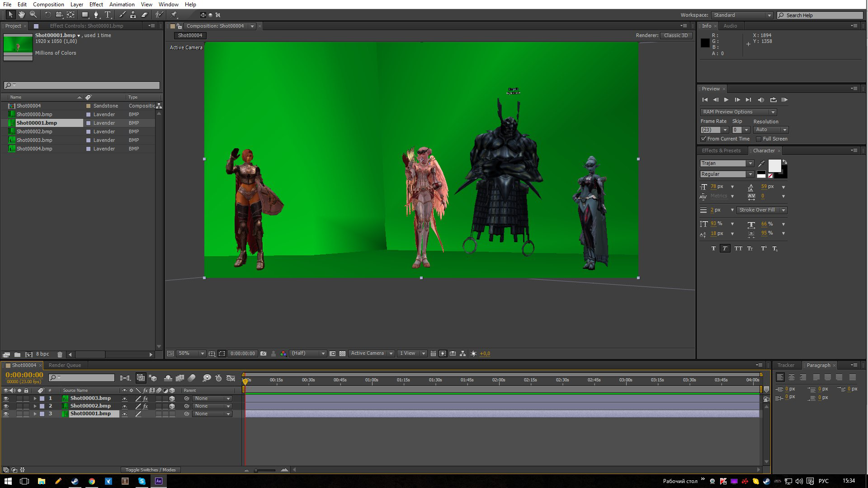Select the Horizontal Type tool

tap(108, 15)
